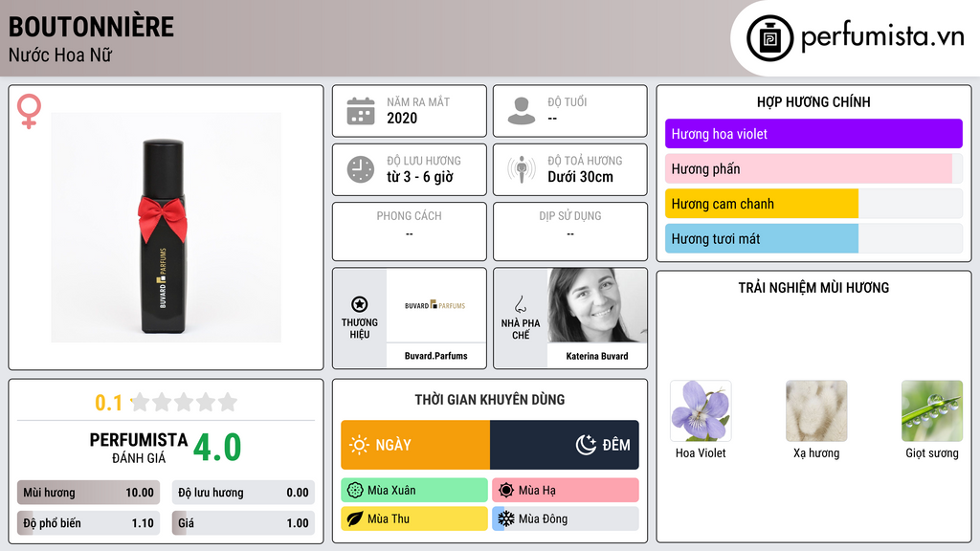
Task: Click the moon icon in the Đêm bar
Action: (586, 445)
